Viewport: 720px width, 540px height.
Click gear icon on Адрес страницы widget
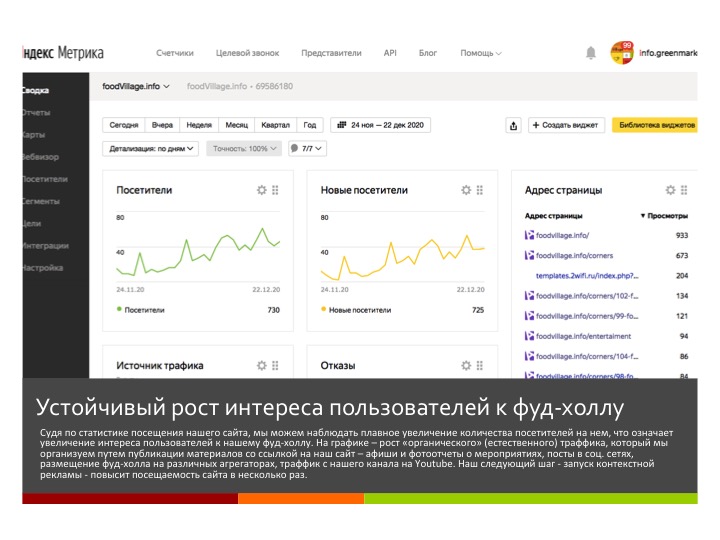coord(671,190)
